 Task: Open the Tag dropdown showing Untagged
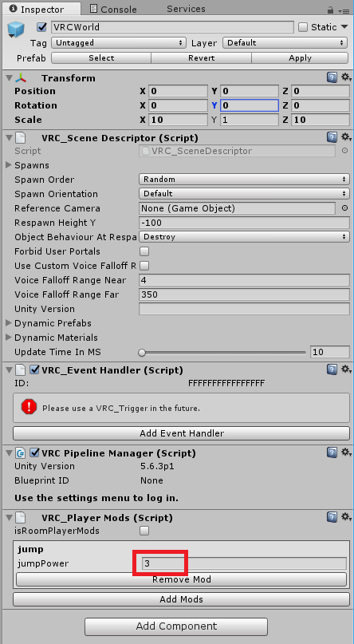pos(119,43)
